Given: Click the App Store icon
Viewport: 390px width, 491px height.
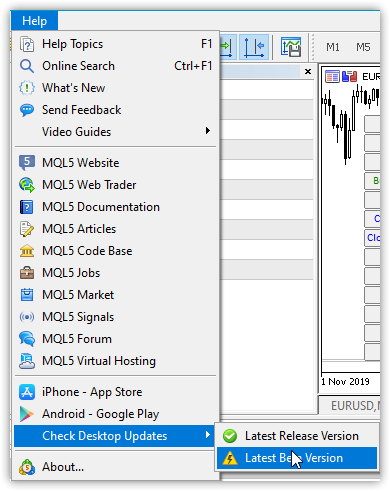Looking at the screenshot, I should point(27,392).
